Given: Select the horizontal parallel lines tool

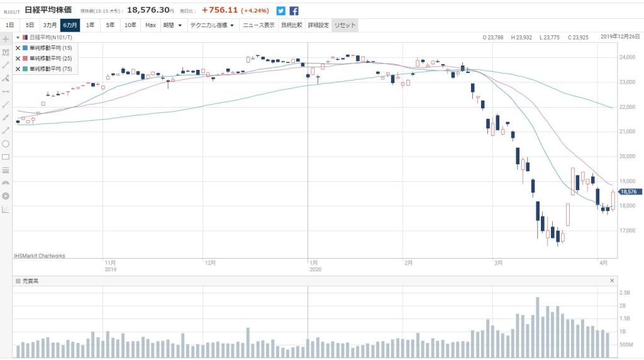Looking at the screenshot, I should (x=6, y=170).
